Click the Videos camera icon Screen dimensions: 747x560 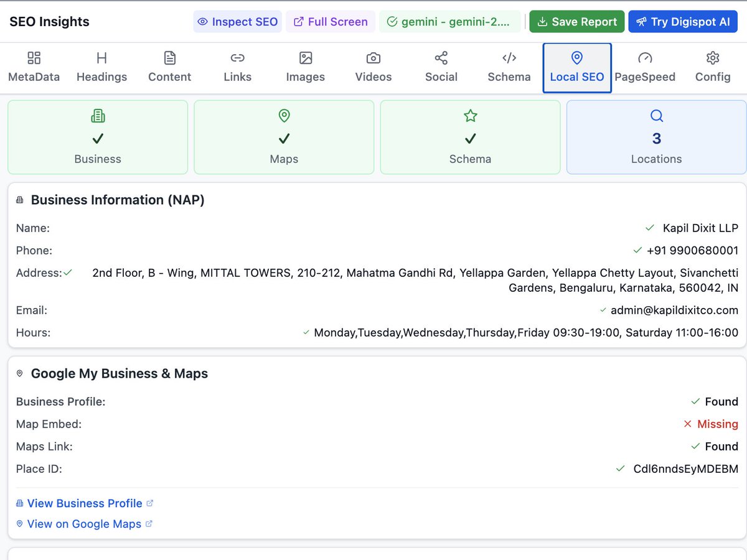[373, 57]
